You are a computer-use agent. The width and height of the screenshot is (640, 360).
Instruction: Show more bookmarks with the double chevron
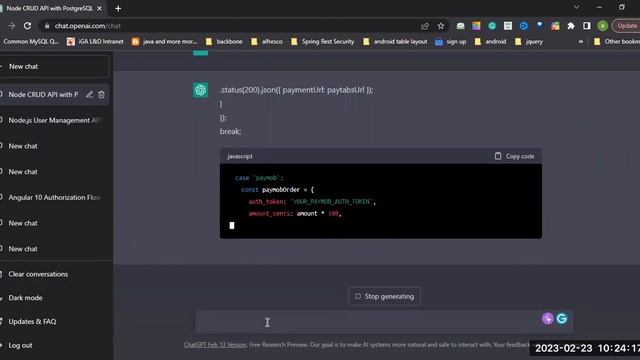580,41
